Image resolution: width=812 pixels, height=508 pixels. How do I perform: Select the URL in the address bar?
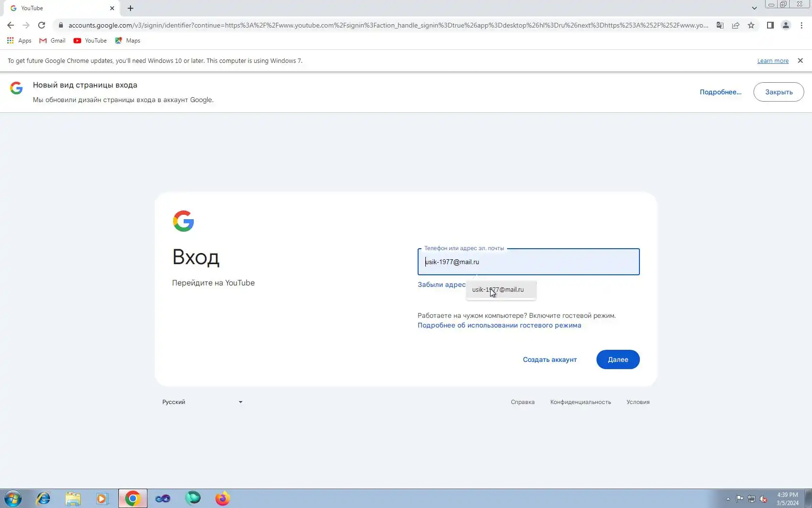click(x=388, y=25)
